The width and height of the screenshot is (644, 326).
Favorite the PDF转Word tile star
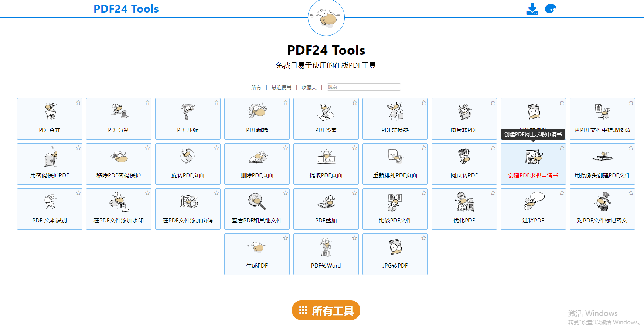click(355, 238)
